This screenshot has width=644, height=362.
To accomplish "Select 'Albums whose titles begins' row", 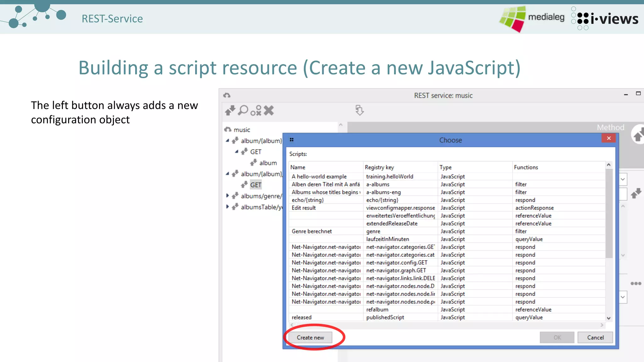I will point(447,192).
